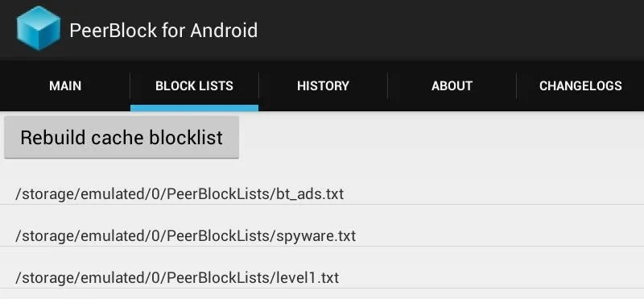The image size is (644, 299).
Task: Select the level1.txt blocklist entry
Action: coord(322,277)
